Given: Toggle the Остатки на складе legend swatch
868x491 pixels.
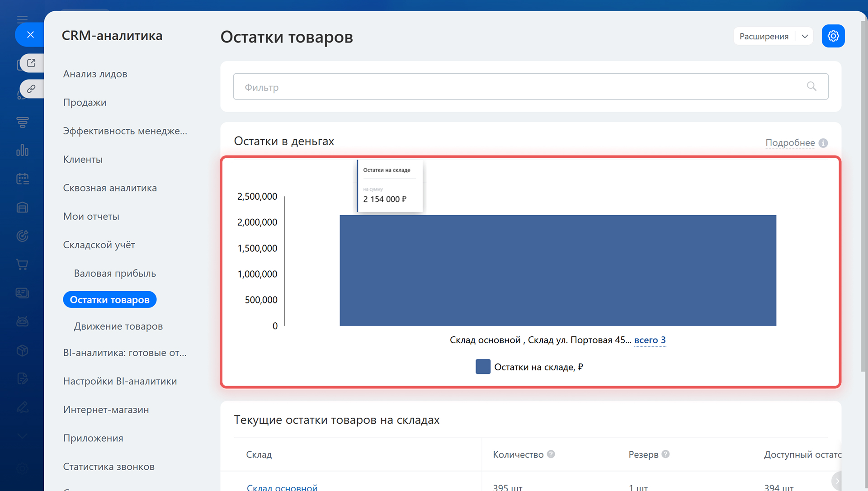Looking at the screenshot, I should (x=483, y=367).
